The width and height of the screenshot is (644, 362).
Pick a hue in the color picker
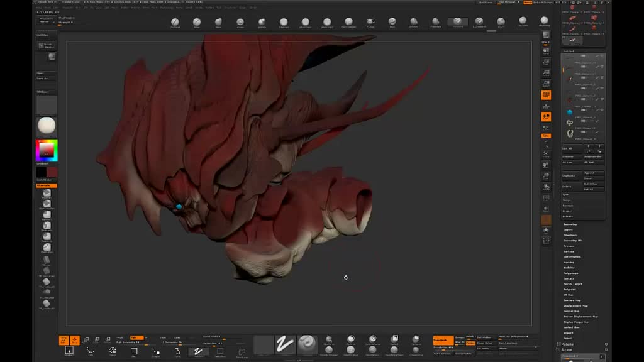pyautogui.click(x=47, y=150)
